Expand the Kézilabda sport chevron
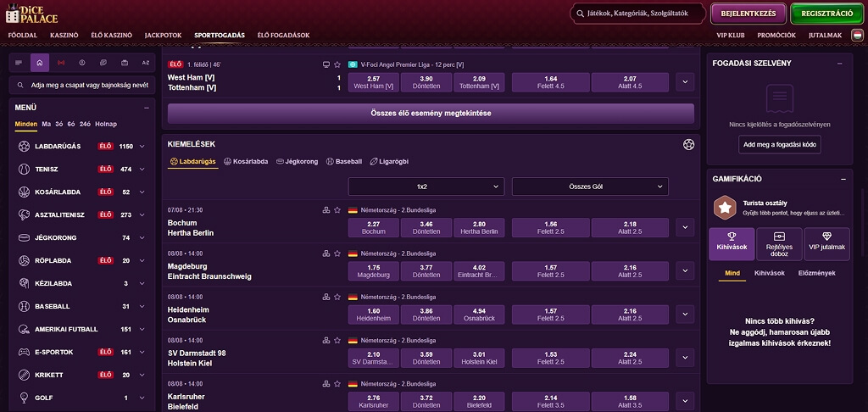The width and height of the screenshot is (868, 412). click(x=142, y=283)
